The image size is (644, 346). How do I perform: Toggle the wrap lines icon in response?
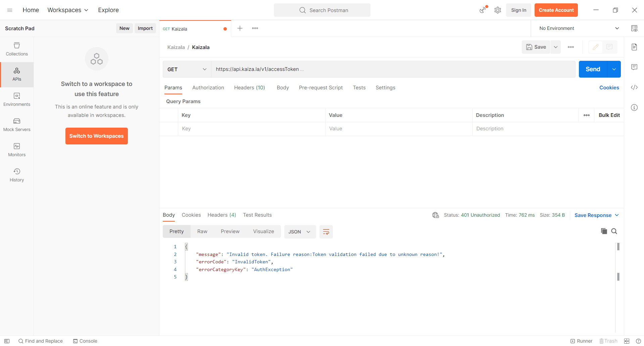click(x=326, y=232)
